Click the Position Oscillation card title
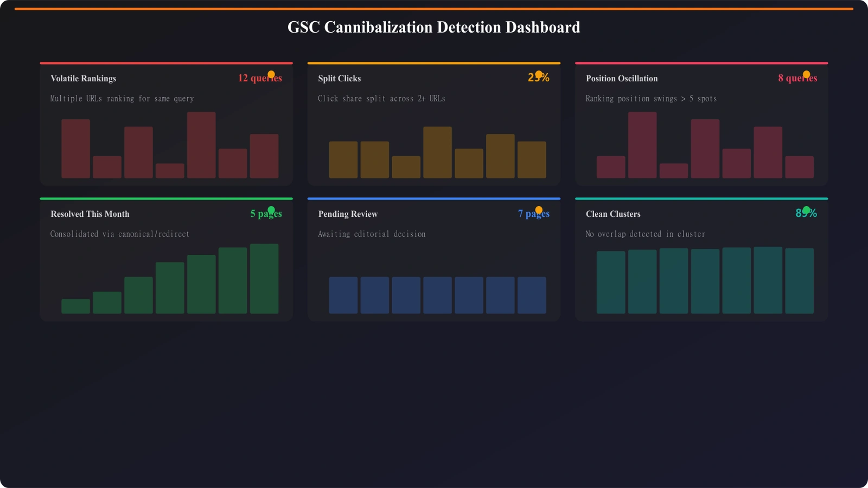This screenshot has height=488, width=868. pyautogui.click(x=622, y=78)
